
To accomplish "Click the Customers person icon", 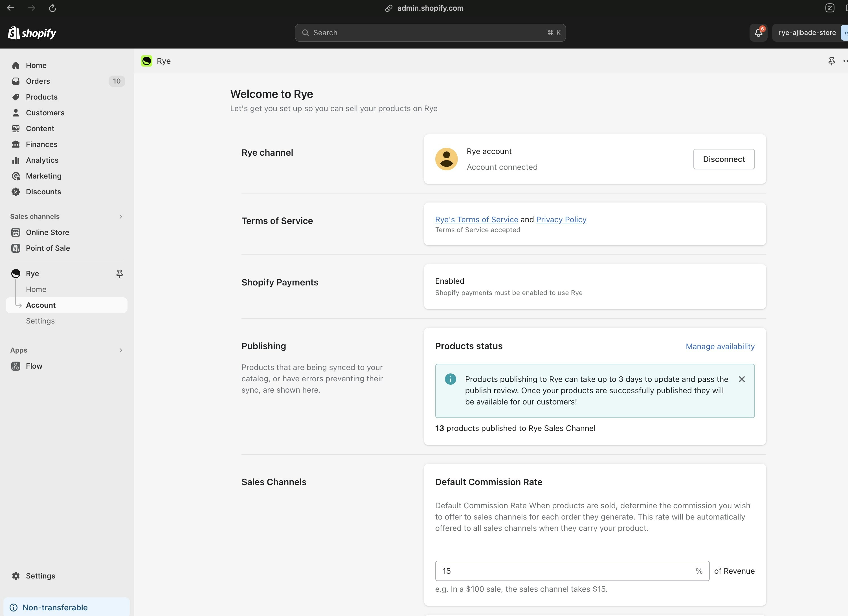I will pos(16,113).
